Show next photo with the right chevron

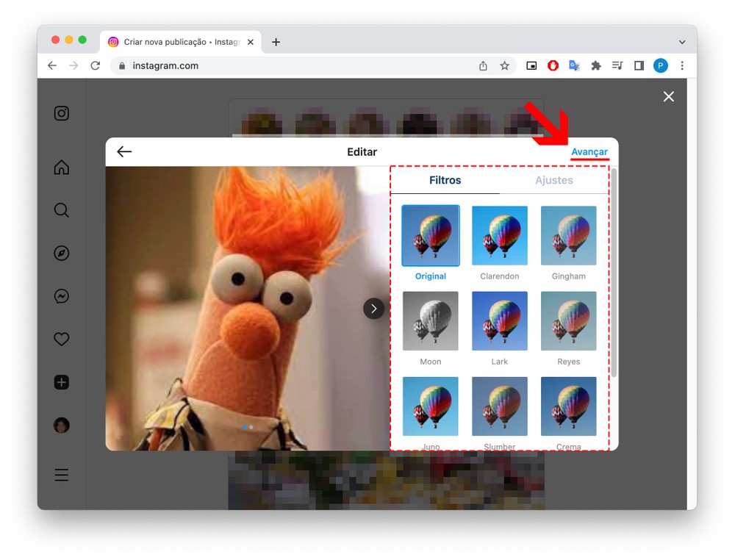point(373,309)
